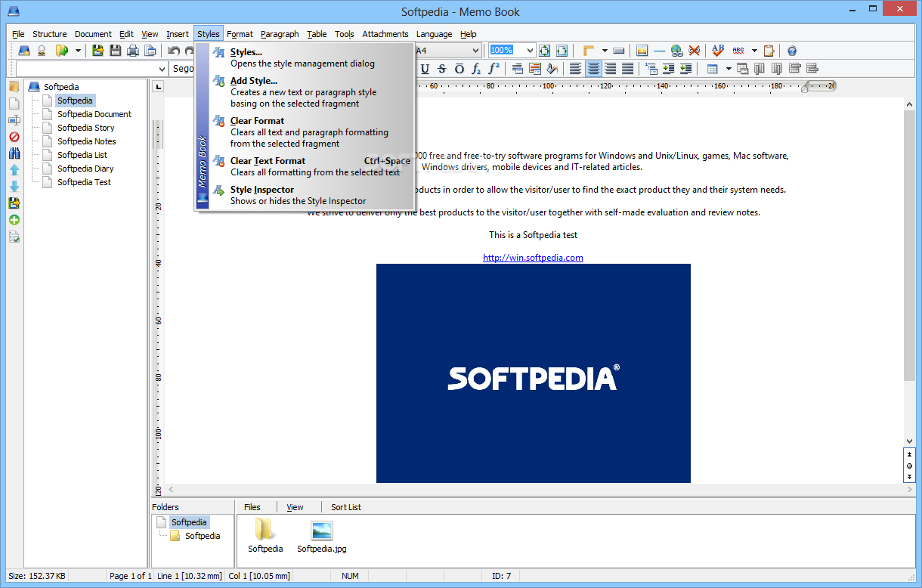
Task: Click the print icon in the toolbar
Action: (x=133, y=51)
